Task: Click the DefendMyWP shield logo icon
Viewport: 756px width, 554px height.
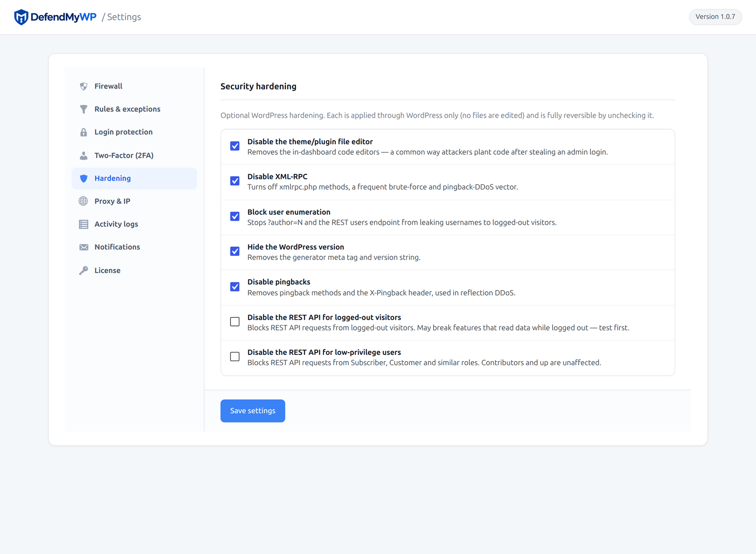Action: coord(21,17)
